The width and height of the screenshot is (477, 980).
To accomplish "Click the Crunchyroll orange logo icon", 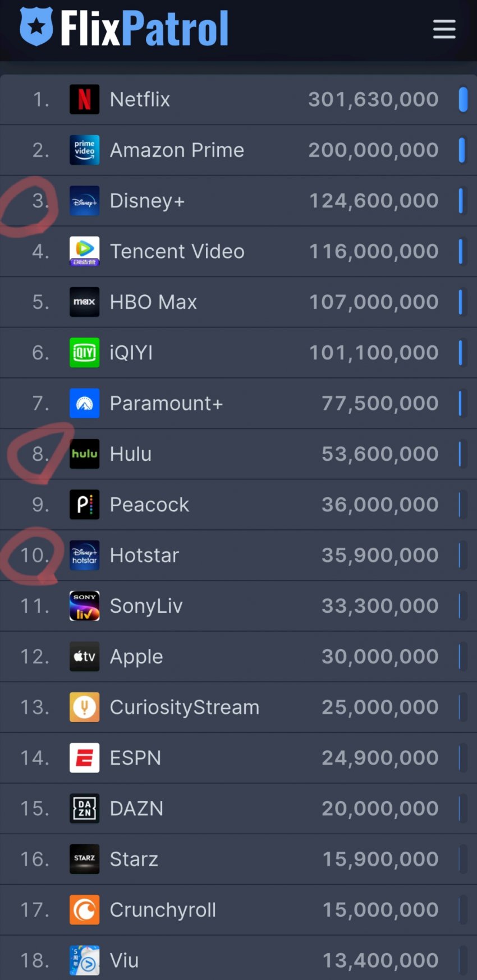I will coord(84,909).
